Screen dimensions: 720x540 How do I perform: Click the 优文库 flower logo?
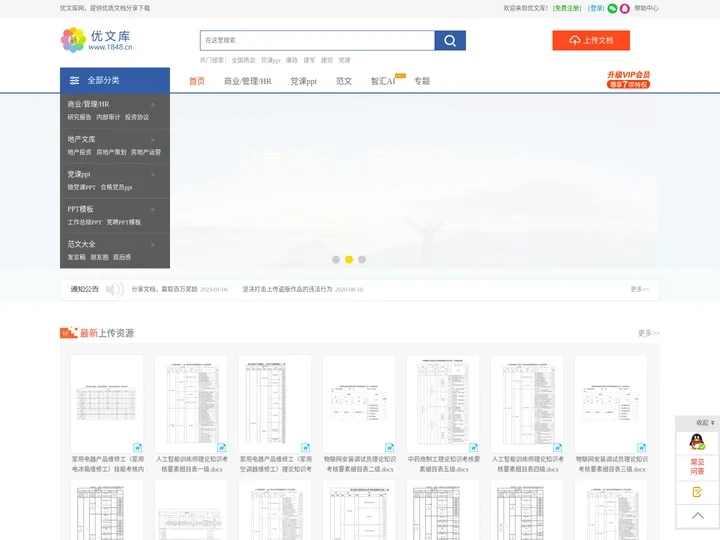click(x=73, y=40)
